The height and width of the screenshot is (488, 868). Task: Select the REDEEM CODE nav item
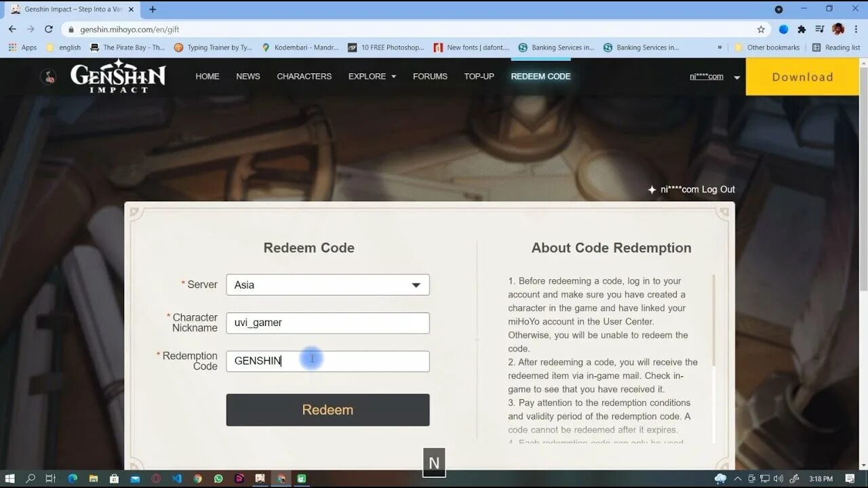[540, 77]
